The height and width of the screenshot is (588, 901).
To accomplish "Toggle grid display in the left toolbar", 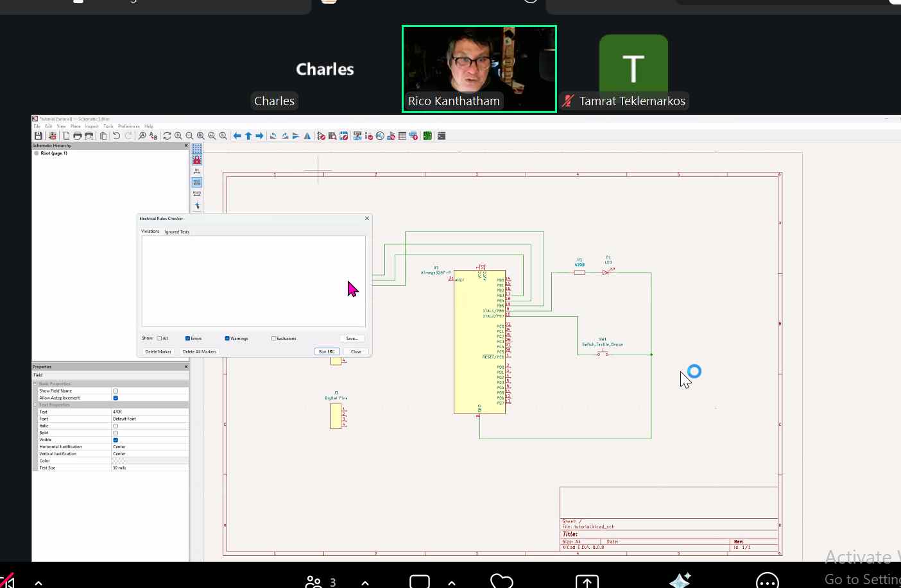I will tap(197, 148).
